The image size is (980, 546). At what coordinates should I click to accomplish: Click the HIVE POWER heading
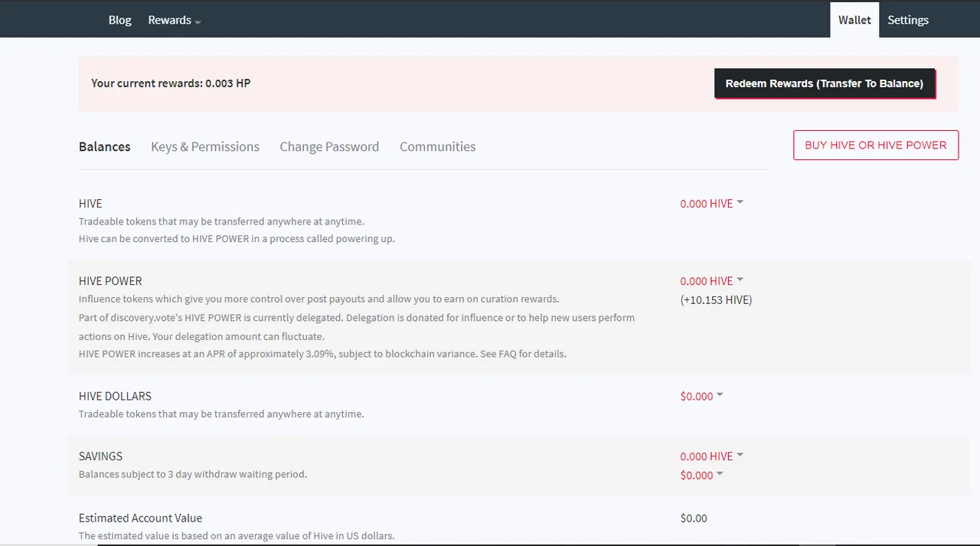click(x=110, y=281)
